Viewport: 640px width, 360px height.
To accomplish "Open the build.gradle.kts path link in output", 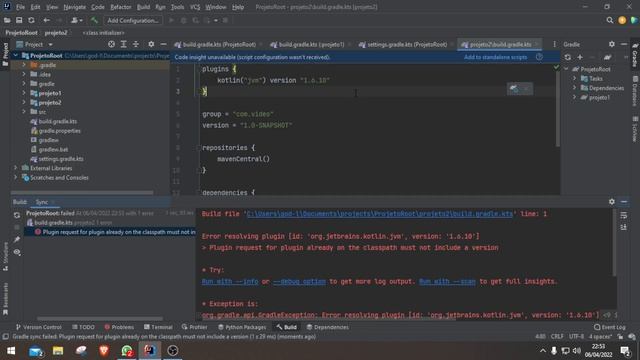I will [380, 213].
